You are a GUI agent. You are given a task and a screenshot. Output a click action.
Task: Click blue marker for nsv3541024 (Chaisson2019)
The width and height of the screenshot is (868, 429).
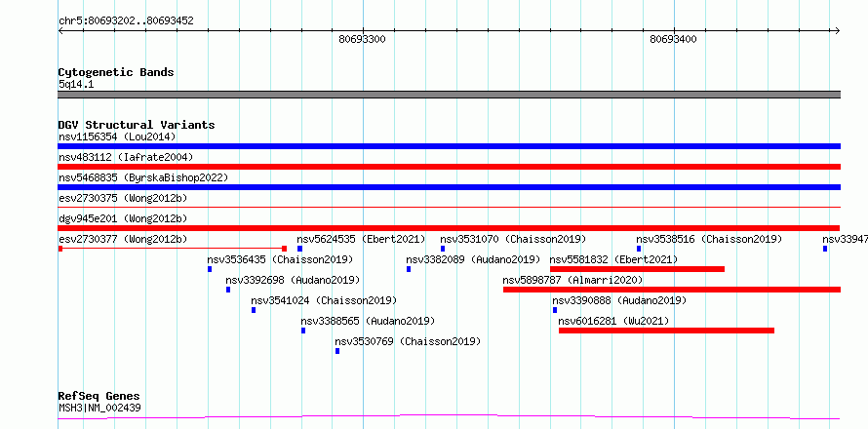coord(254,310)
